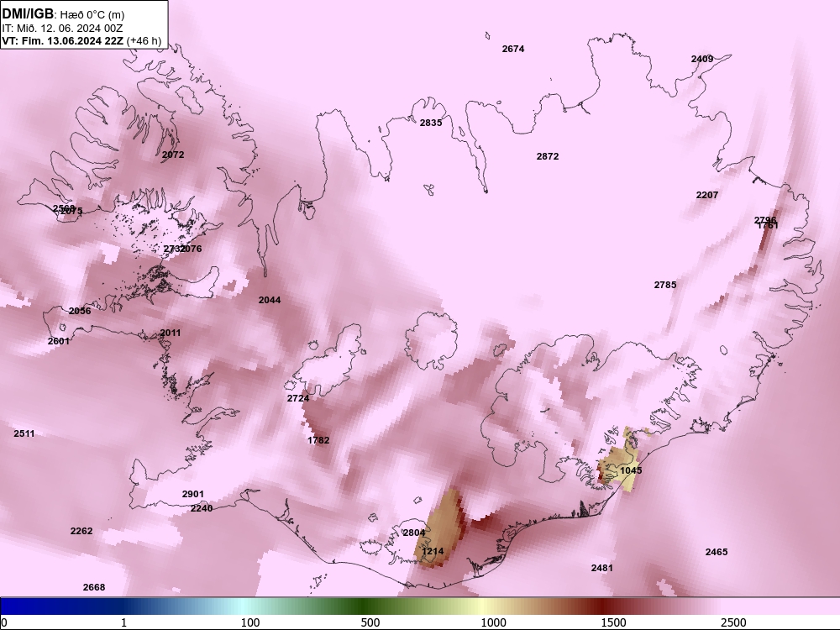This screenshot has width=840, height=630.
Task: Click the 2207 value label
Action: click(707, 195)
